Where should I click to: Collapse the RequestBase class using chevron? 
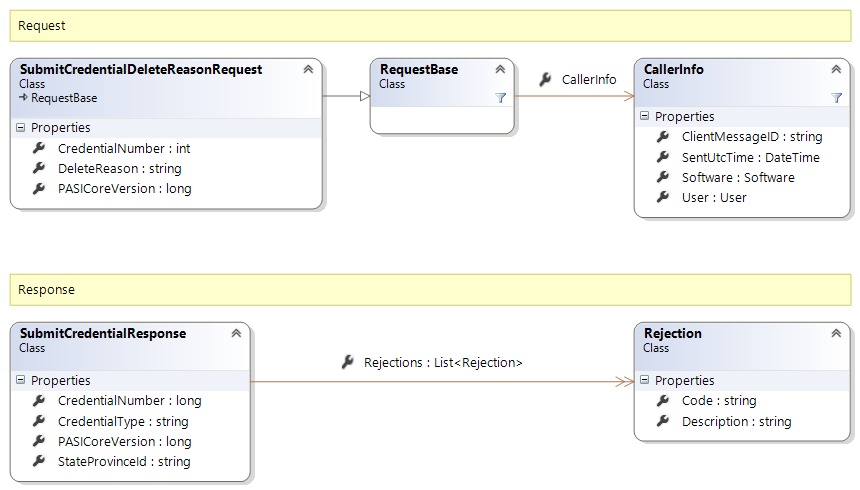pos(500,69)
